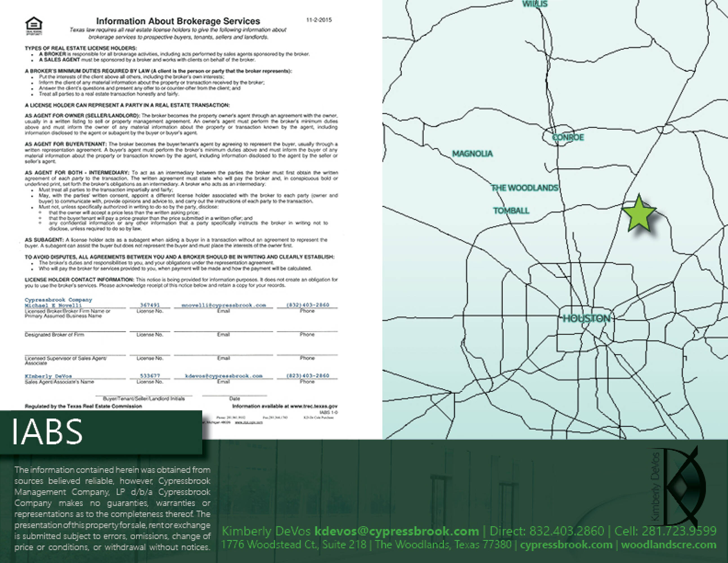728x563 pixels.
Task: Click the WILLIS label at the map top
Action: tap(535, 4)
